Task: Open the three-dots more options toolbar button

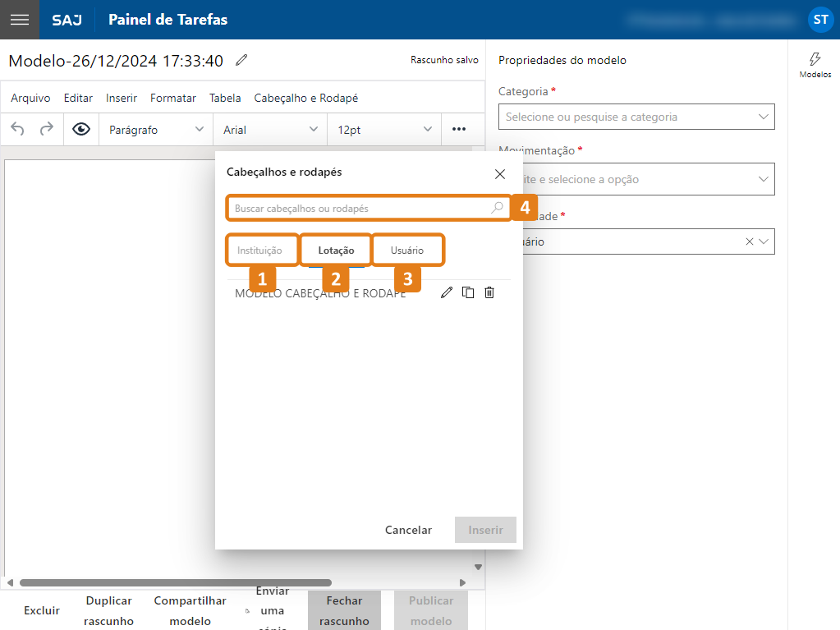Action: 459,129
